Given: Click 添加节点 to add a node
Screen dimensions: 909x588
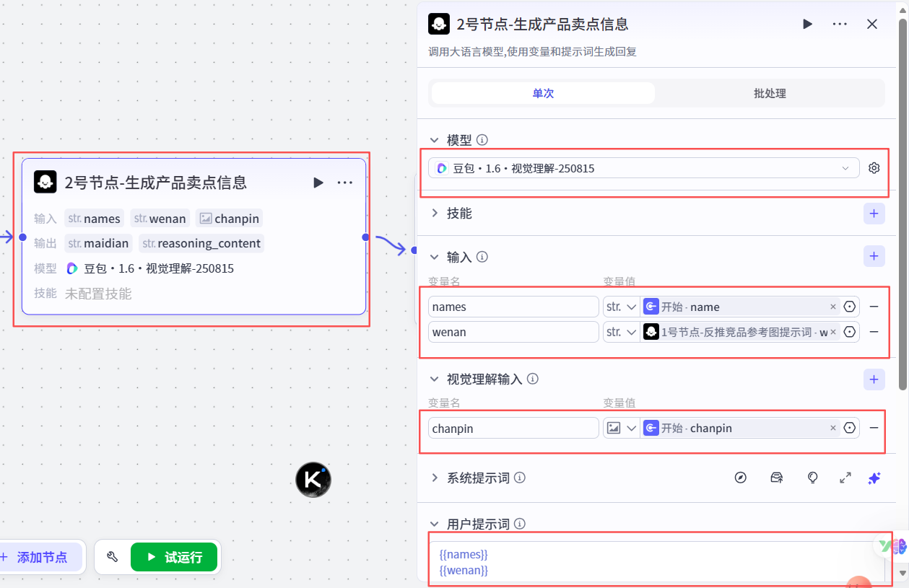Looking at the screenshot, I should point(39,556).
